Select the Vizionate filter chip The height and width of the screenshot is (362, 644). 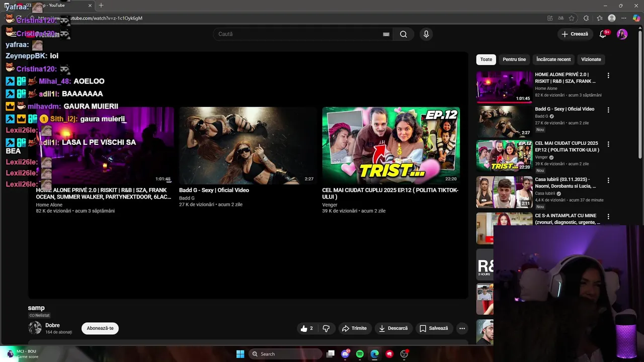[591, 59]
